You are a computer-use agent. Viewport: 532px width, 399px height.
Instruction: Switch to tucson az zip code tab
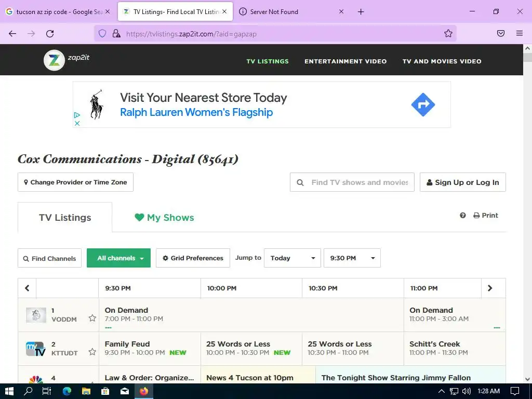[58, 11]
